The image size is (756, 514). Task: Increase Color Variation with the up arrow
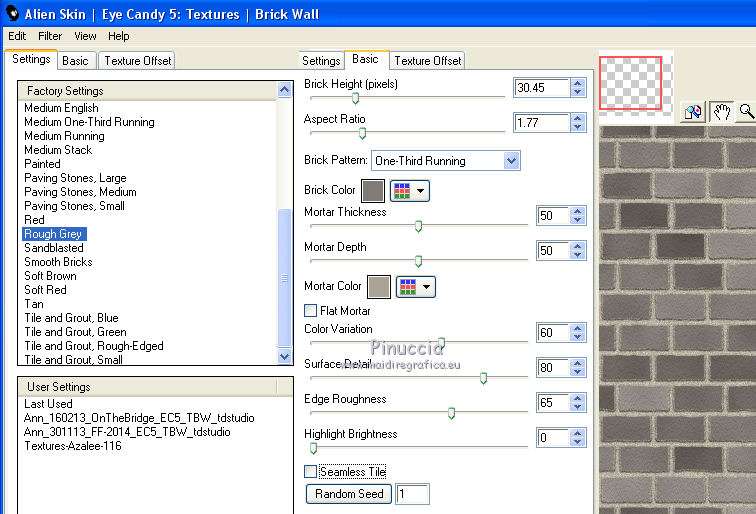point(578,328)
